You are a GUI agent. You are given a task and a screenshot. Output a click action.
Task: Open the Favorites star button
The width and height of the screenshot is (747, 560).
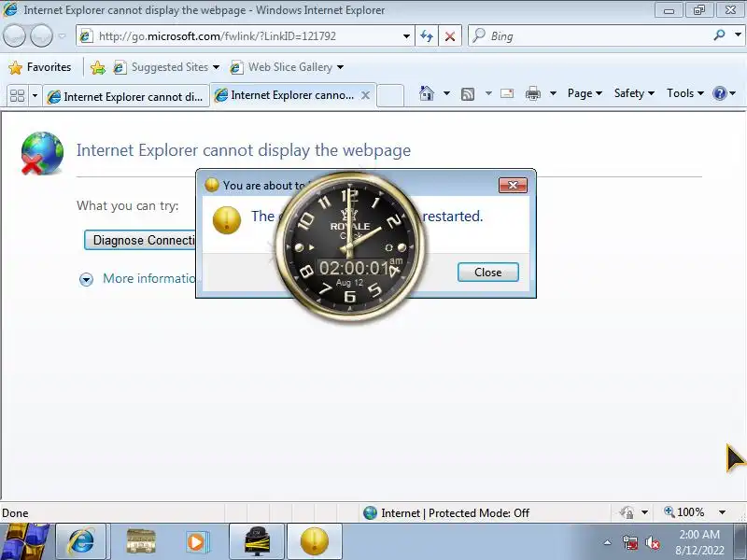[39, 67]
